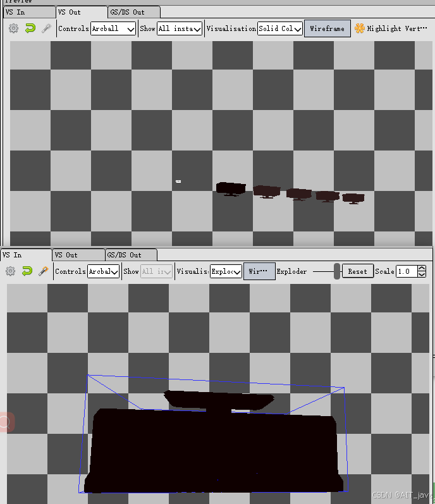Switch to VS In tab in upper preview
Viewport: 435px width, 504px height.
[29, 12]
